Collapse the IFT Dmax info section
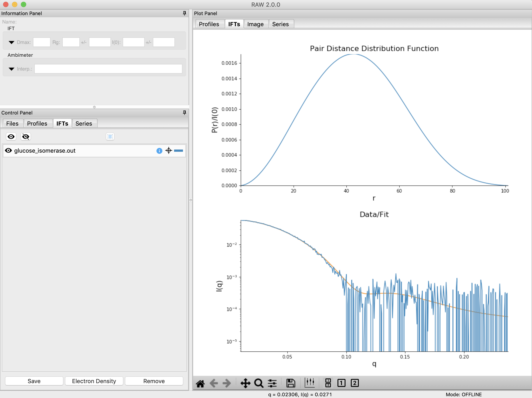This screenshot has width=532, height=398. (11, 42)
